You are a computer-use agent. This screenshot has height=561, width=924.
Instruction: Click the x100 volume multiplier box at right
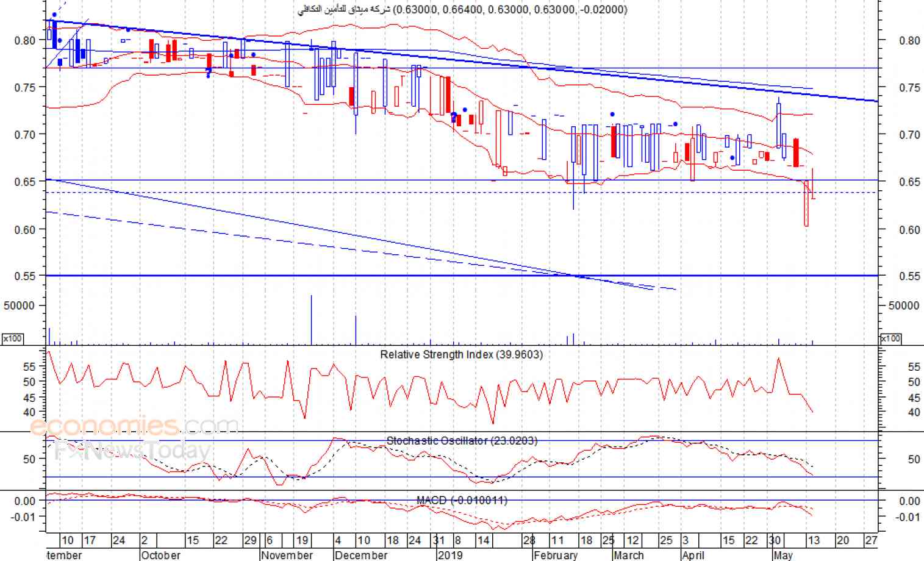(891, 338)
